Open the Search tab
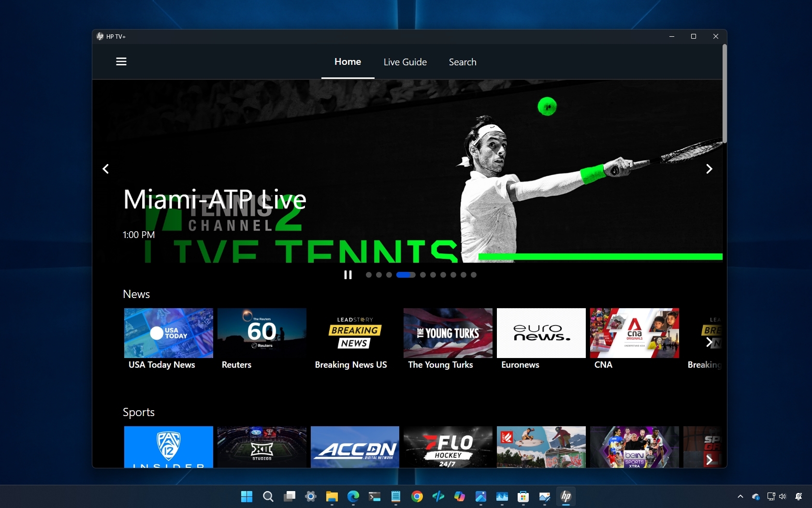Screen dimensions: 812x508 coord(462,62)
